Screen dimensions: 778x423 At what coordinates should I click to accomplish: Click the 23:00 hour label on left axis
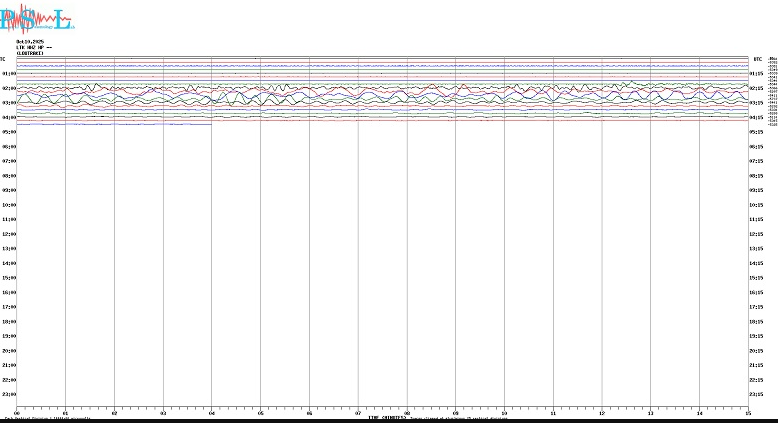(x=8, y=395)
